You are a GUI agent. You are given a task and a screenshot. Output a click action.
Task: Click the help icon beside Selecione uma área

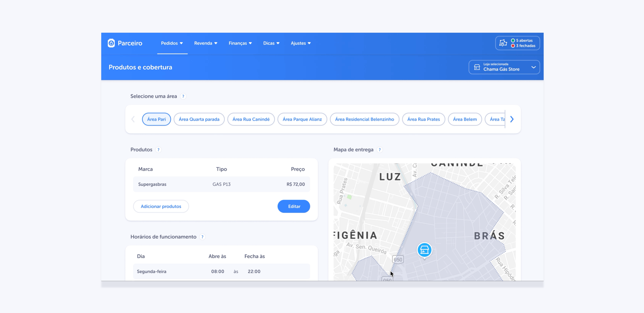pyautogui.click(x=183, y=96)
